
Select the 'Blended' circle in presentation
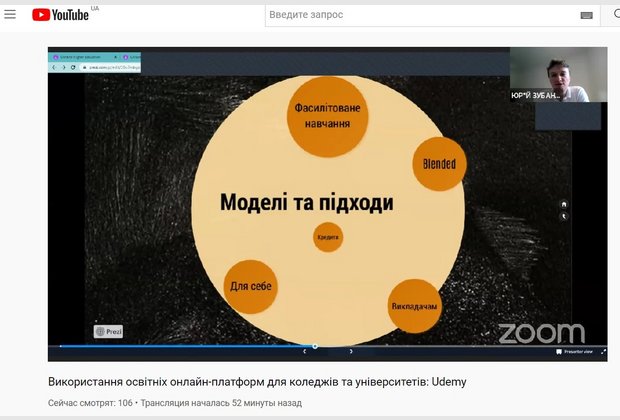pyautogui.click(x=439, y=164)
